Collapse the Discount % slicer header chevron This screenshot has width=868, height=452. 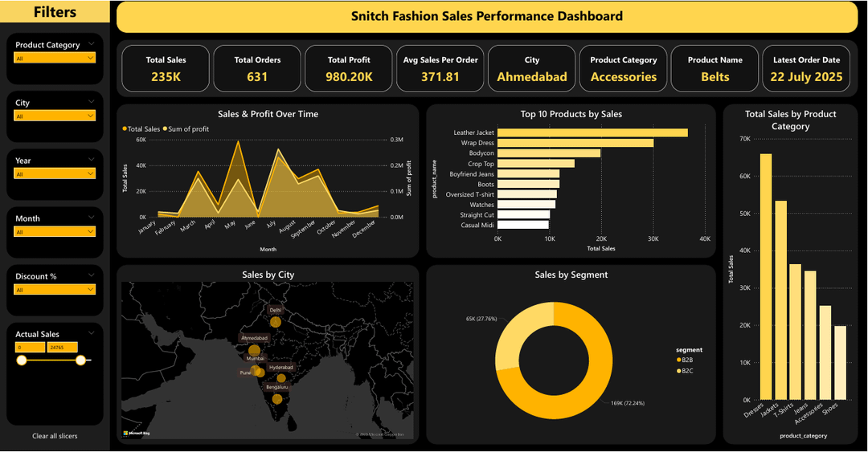92,275
